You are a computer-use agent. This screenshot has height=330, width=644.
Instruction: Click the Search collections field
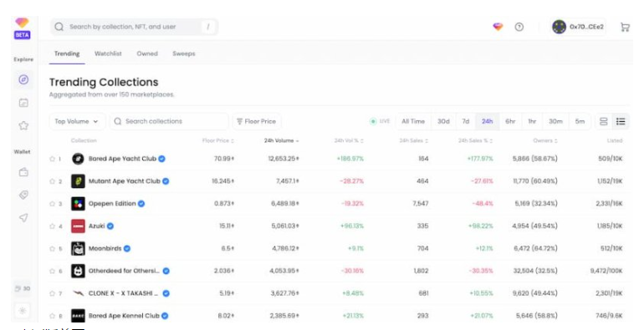pos(169,121)
